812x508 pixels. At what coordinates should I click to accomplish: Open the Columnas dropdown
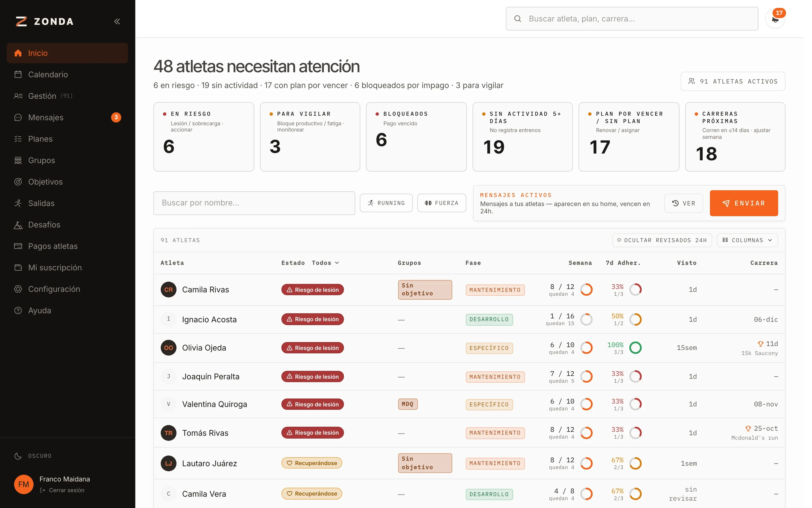(x=747, y=240)
